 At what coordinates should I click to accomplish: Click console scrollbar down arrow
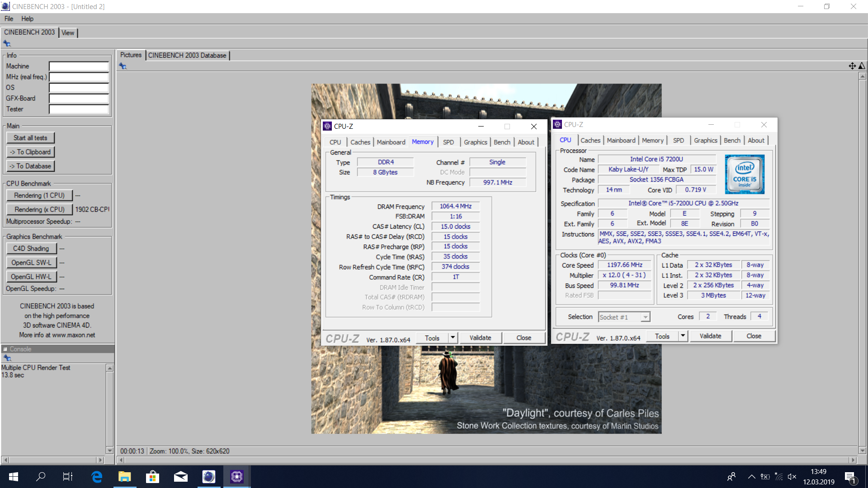pyautogui.click(x=109, y=450)
